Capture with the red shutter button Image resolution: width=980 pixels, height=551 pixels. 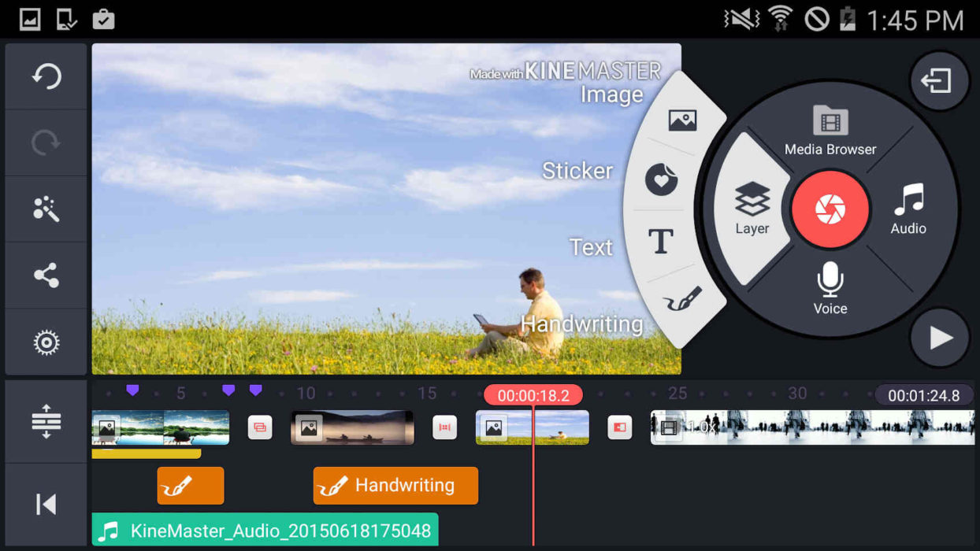tap(830, 208)
